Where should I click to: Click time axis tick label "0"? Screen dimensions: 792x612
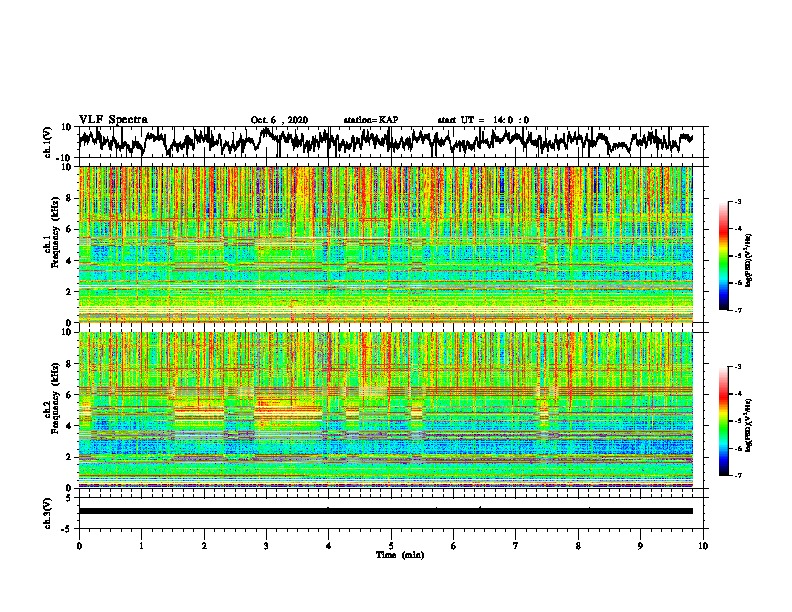pos(79,546)
